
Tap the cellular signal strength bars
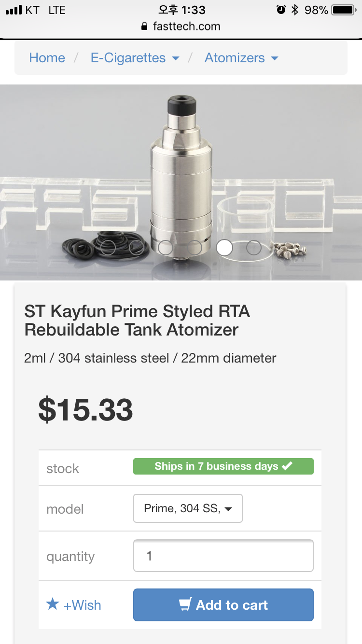point(14,10)
